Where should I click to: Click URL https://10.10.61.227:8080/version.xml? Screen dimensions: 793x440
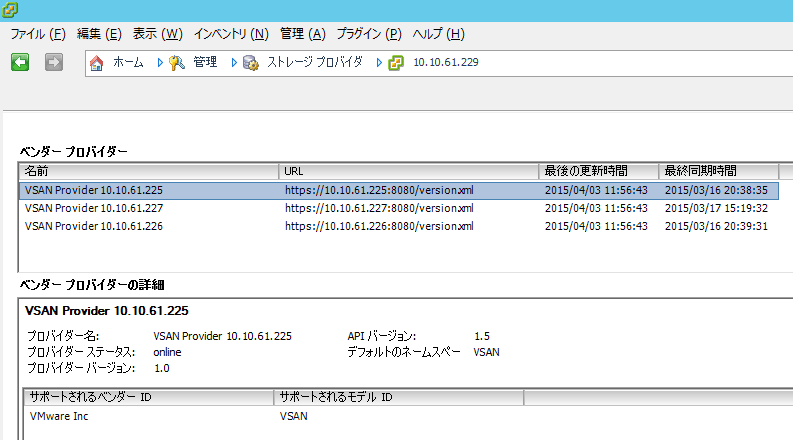[x=379, y=208]
